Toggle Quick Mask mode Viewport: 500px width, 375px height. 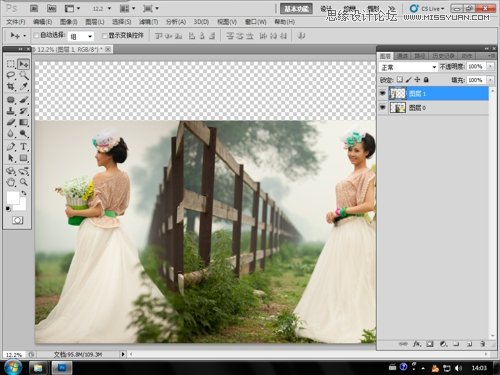pyautogui.click(x=17, y=220)
